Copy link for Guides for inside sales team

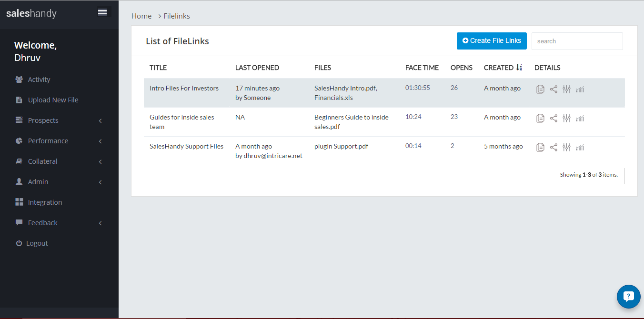pos(540,118)
